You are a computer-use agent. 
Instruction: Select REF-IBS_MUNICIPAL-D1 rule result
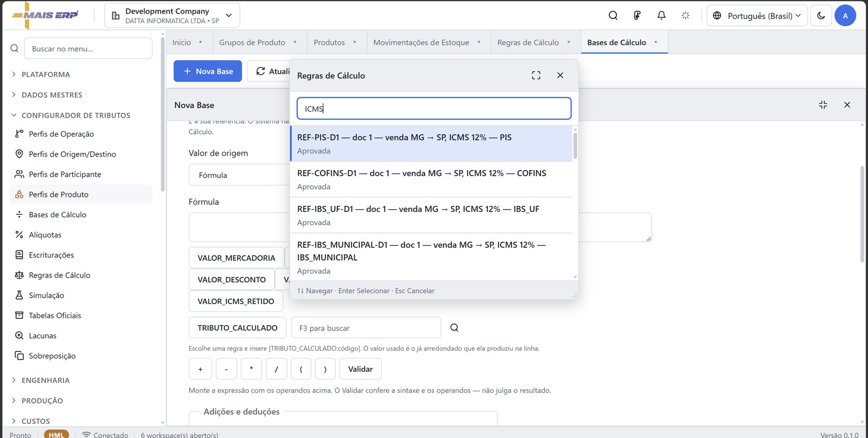tap(431, 257)
